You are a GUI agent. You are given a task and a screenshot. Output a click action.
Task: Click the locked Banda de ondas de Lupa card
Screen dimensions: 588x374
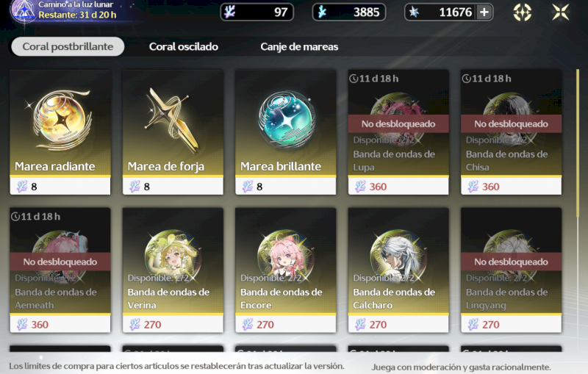[x=398, y=132]
